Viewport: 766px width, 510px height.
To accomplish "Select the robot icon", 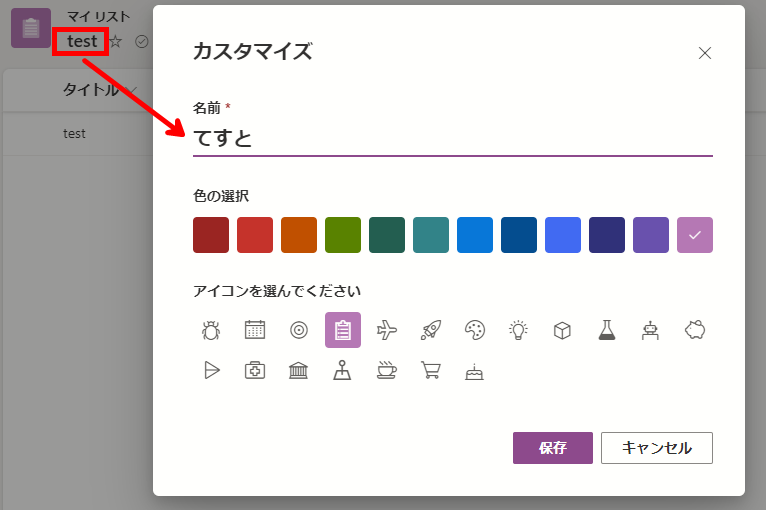I will click(651, 330).
